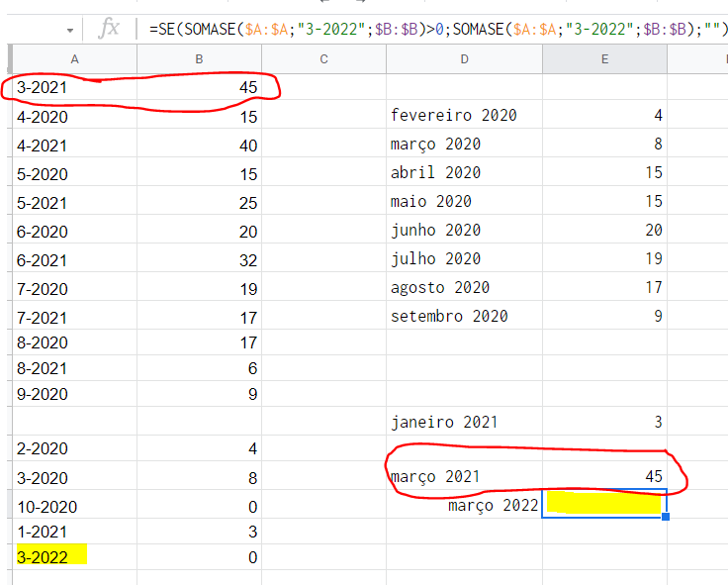Select value 3 next to janeiro 2021
Screen dimensions: 728x585
[x=604, y=422]
